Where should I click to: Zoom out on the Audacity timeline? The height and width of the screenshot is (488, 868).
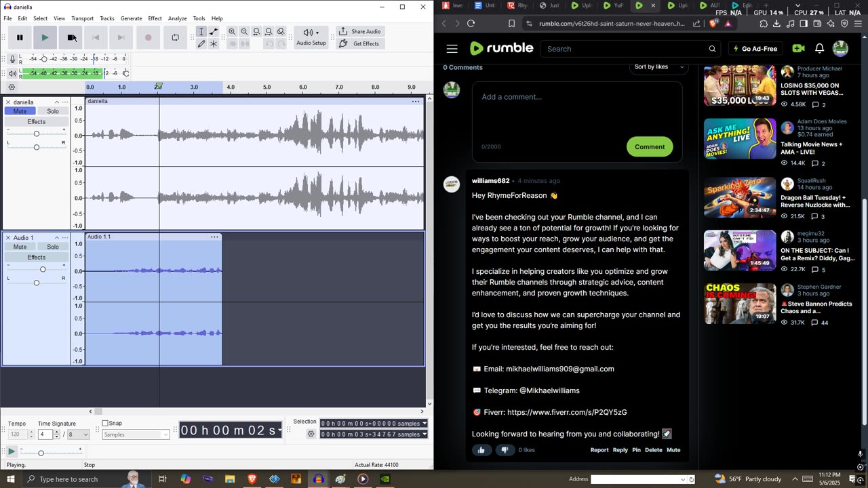pos(244,32)
